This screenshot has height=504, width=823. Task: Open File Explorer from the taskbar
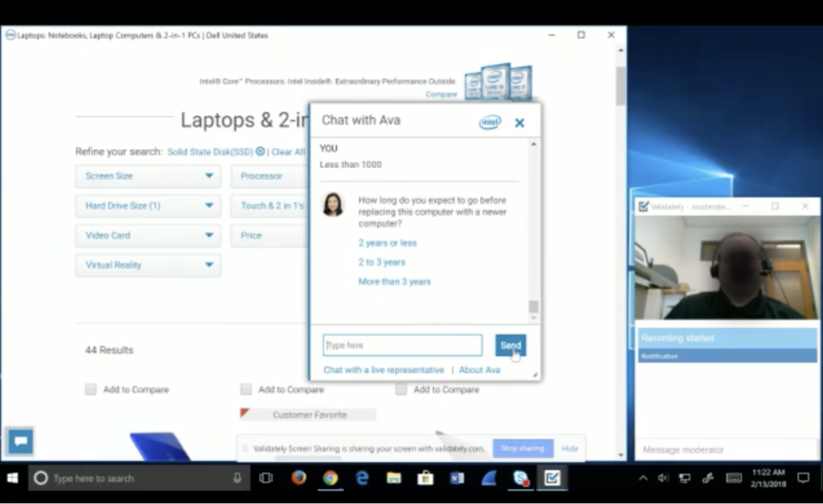click(x=394, y=478)
